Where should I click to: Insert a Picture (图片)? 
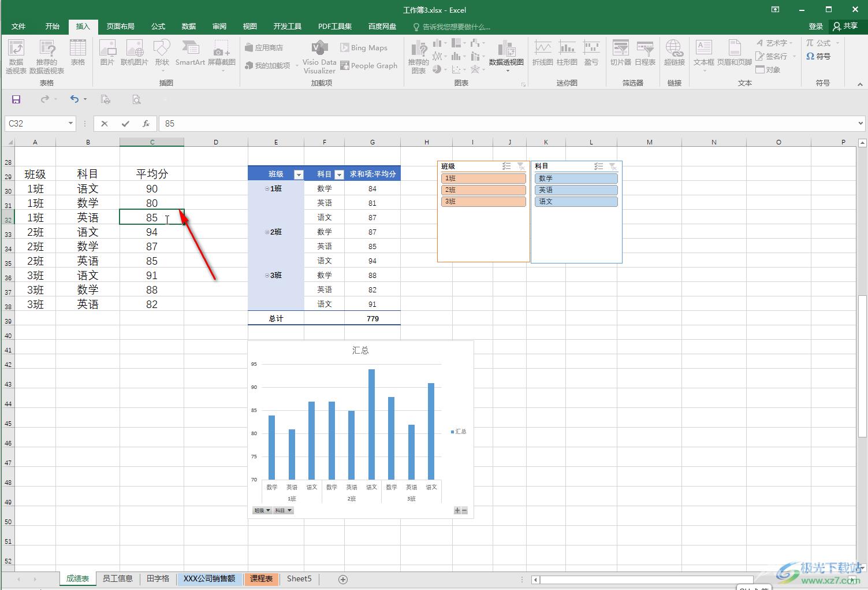pos(107,53)
